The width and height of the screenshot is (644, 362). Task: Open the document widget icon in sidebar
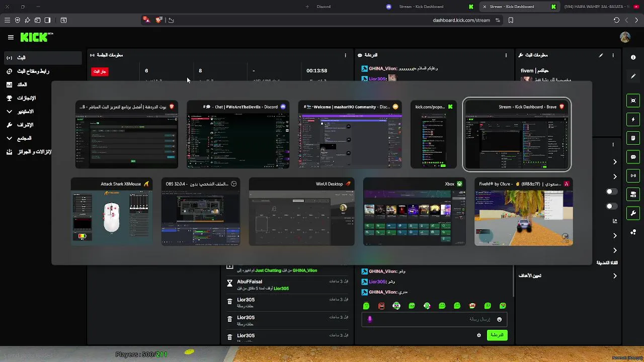coord(633,138)
